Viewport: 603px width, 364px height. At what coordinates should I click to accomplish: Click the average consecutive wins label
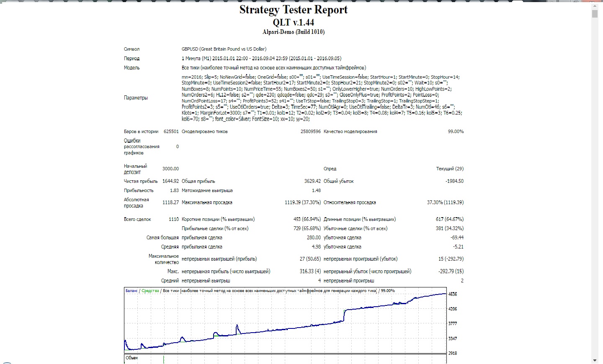click(206, 281)
